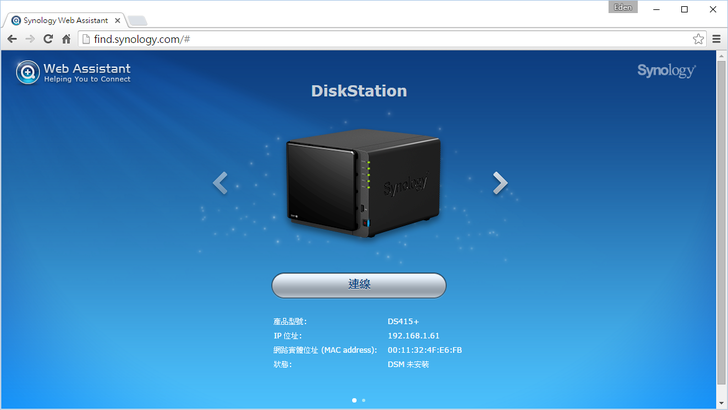Open a new browser tab
The height and width of the screenshot is (410, 728).
[x=137, y=20]
